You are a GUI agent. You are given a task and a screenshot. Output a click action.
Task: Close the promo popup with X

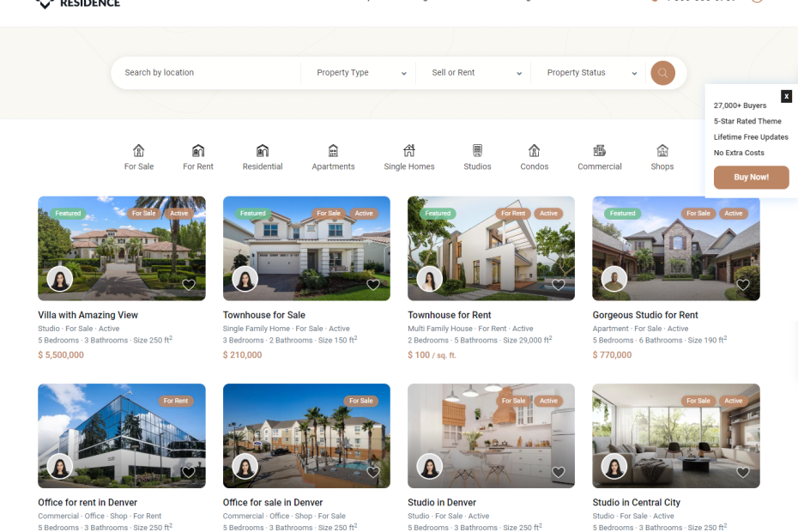click(786, 96)
